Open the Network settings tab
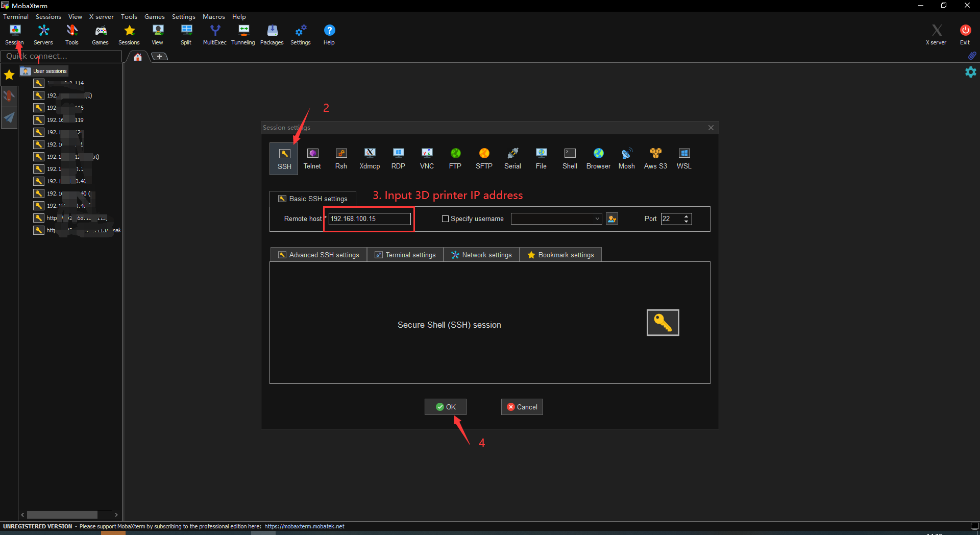 pos(481,255)
